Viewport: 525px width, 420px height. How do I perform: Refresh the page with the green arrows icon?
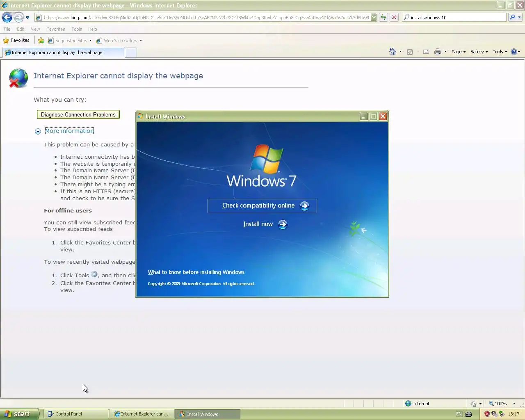(x=383, y=17)
